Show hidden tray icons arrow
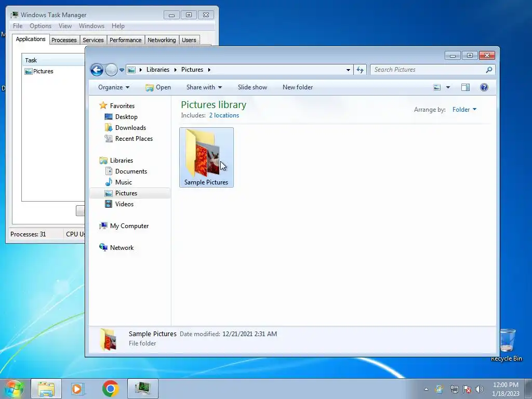Image resolution: width=532 pixels, height=399 pixels. 426,389
